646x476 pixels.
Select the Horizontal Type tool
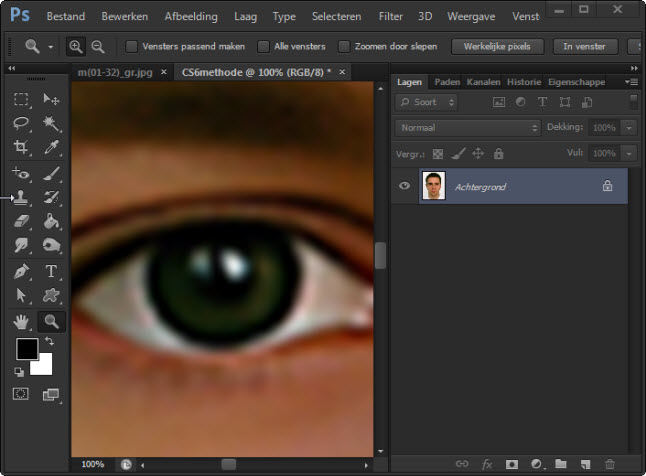pyautogui.click(x=51, y=272)
